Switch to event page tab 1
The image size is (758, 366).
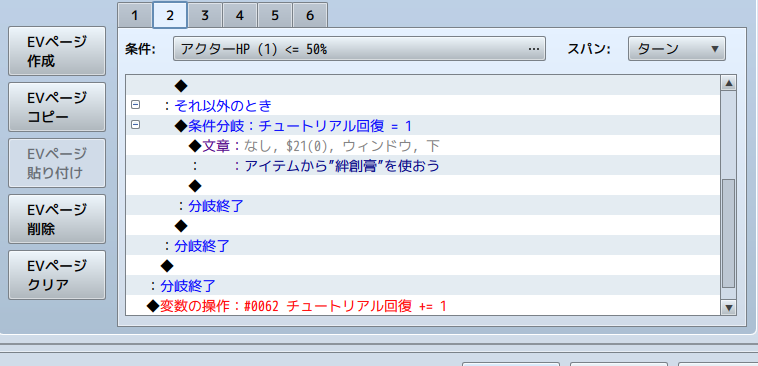point(134,15)
